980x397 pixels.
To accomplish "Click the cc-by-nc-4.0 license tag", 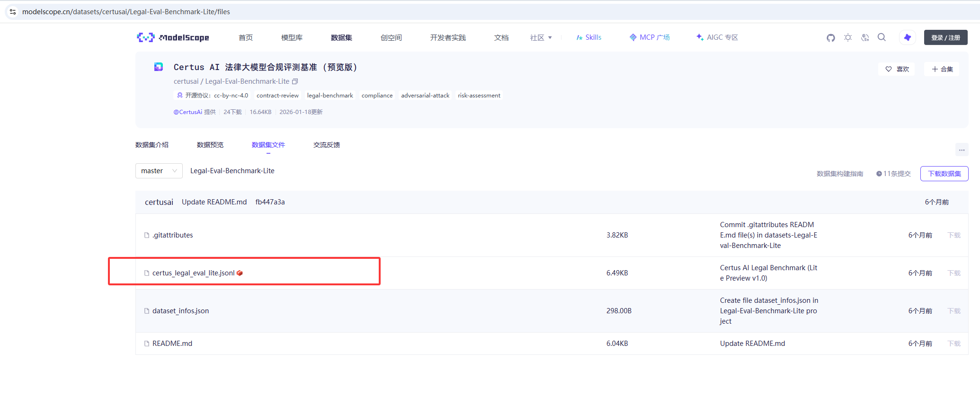I will 212,96.
